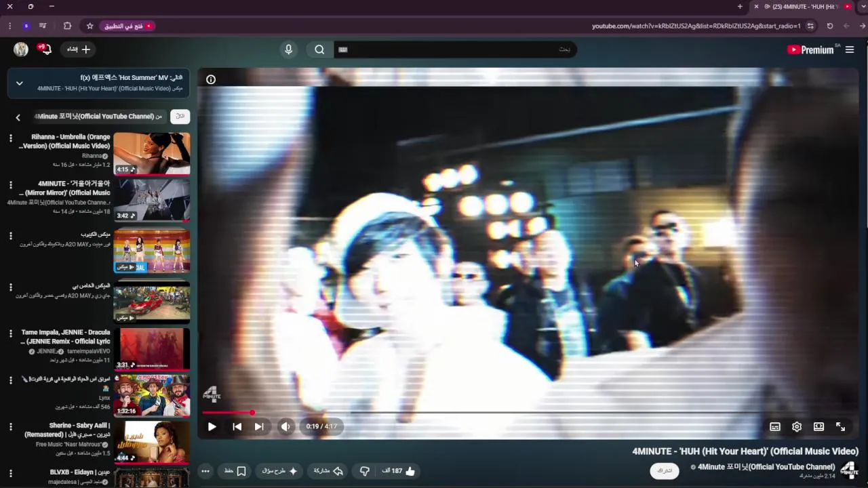The image size is (868, 488).
Task: Open the account avatar menu
Action: pos(21,49)
